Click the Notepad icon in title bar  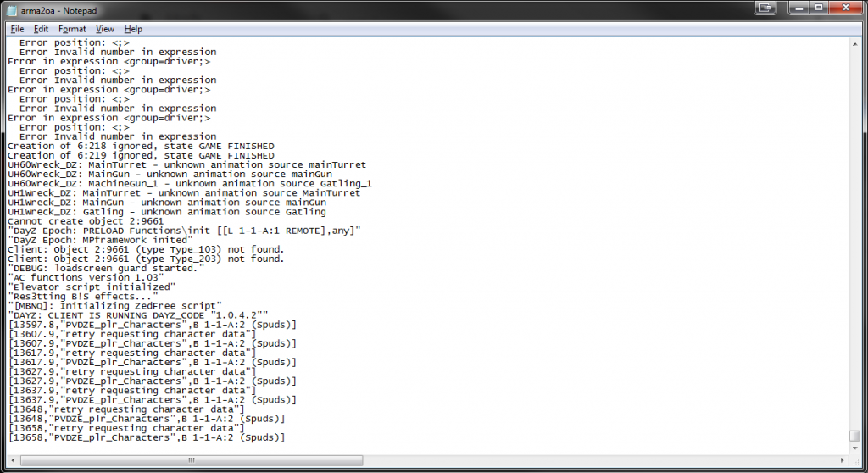[x=11, y=10]
